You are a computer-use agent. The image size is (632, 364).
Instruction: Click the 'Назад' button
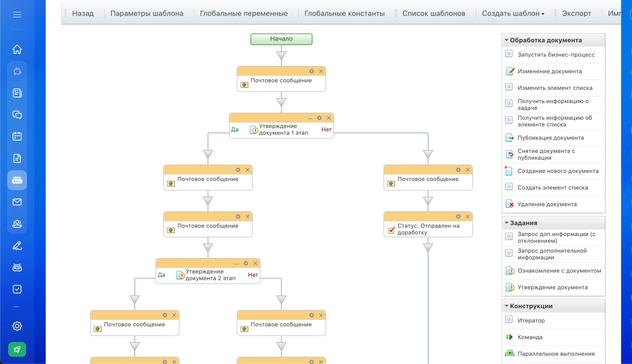click(83, 14)
